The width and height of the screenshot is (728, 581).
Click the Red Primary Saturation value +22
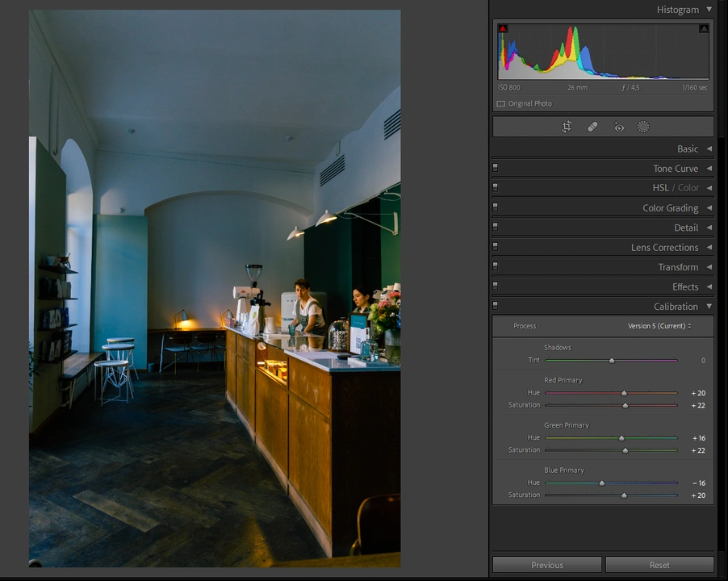click(698, 405)
